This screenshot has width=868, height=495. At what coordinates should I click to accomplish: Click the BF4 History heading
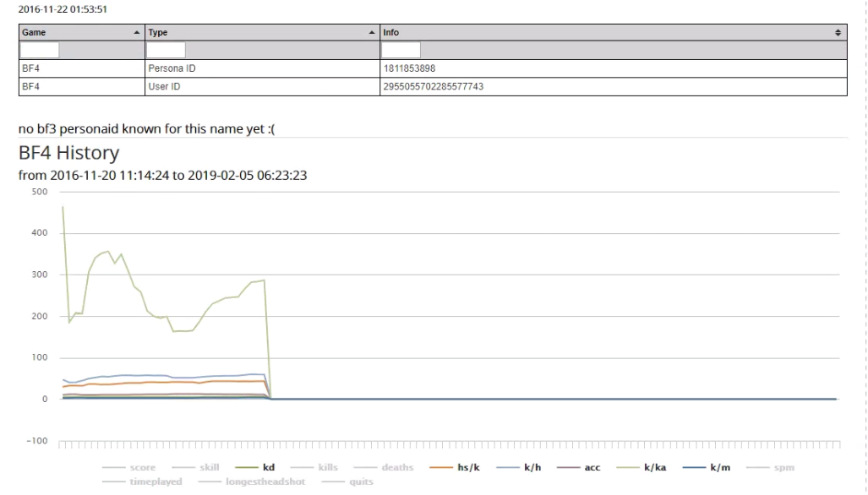68,153
